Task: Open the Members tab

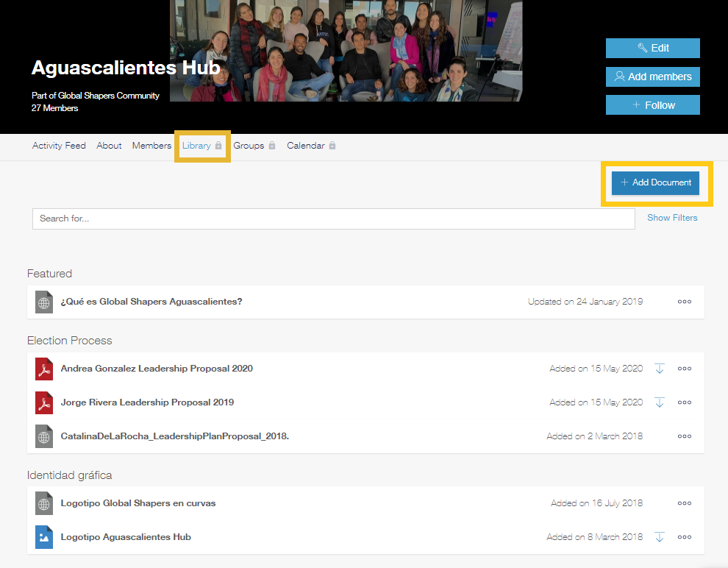Action: pyautogui.click(x=151, y=146)
